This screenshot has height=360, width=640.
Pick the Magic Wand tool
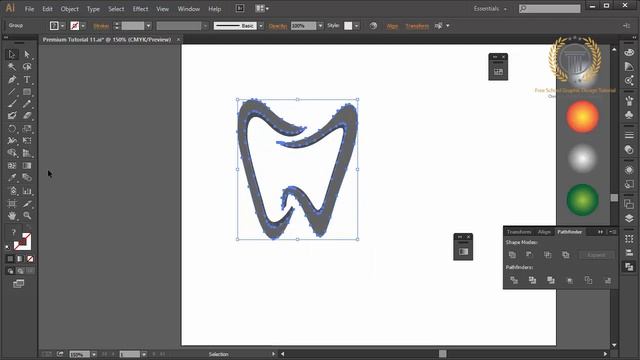point(11,67)
